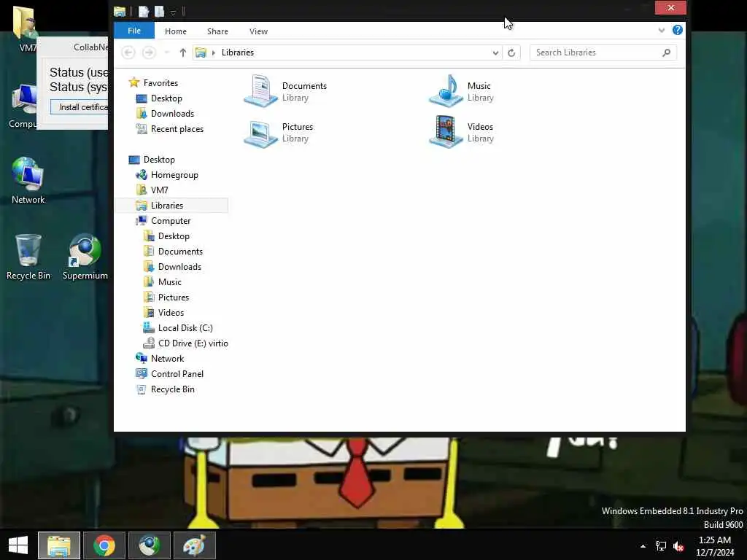This screenshot has width=747, height=560.
Task: Open the taskbar clock and date
Action: (715, 546)
